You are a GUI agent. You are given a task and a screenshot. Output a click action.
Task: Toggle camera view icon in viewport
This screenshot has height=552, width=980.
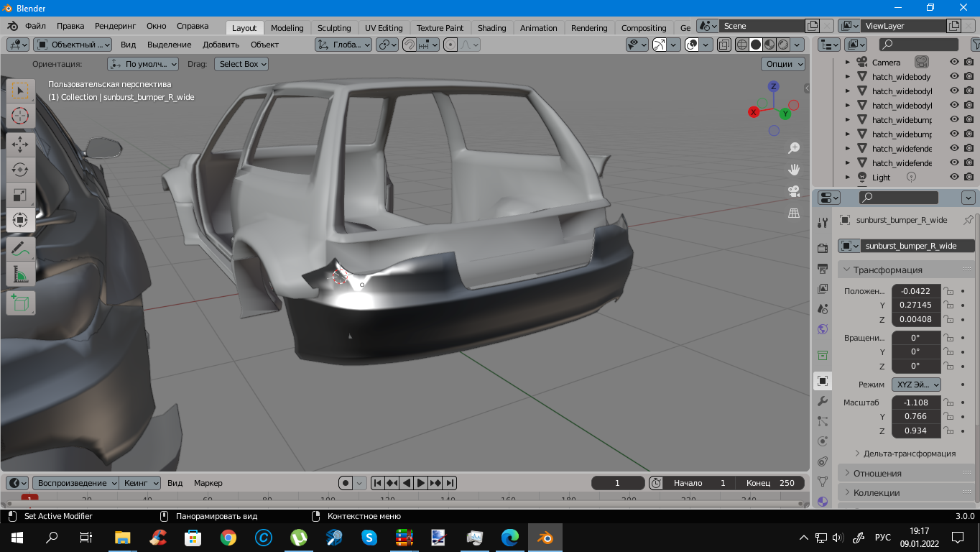coord(794,191)
